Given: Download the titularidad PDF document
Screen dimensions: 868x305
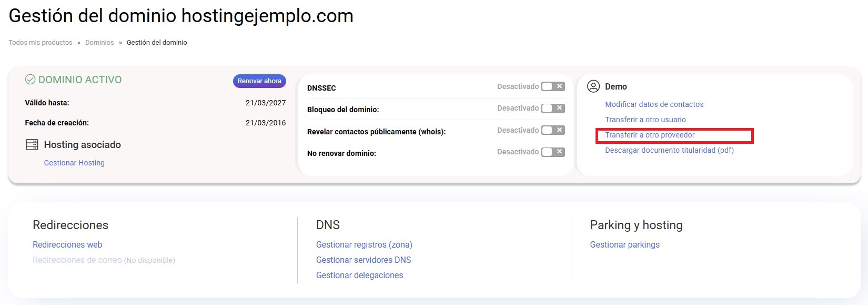Looking at the screenshot, I should coord(669,150).
